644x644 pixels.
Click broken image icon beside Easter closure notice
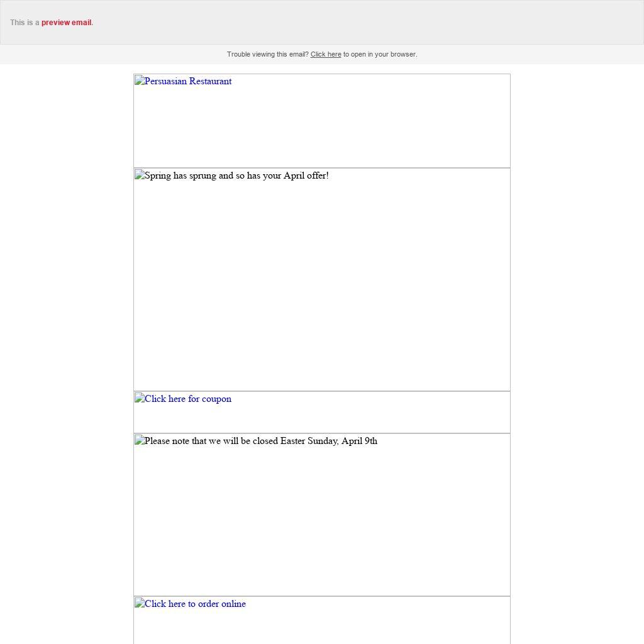pyautogui.click(x=139, y=441)
